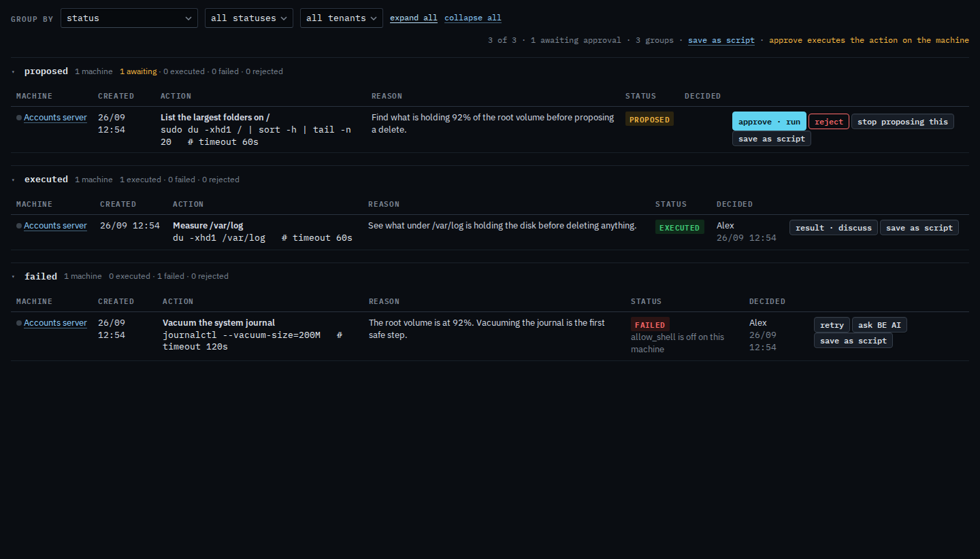Click the ask BE AI button
980x559 pixels.
click(879, 325)
